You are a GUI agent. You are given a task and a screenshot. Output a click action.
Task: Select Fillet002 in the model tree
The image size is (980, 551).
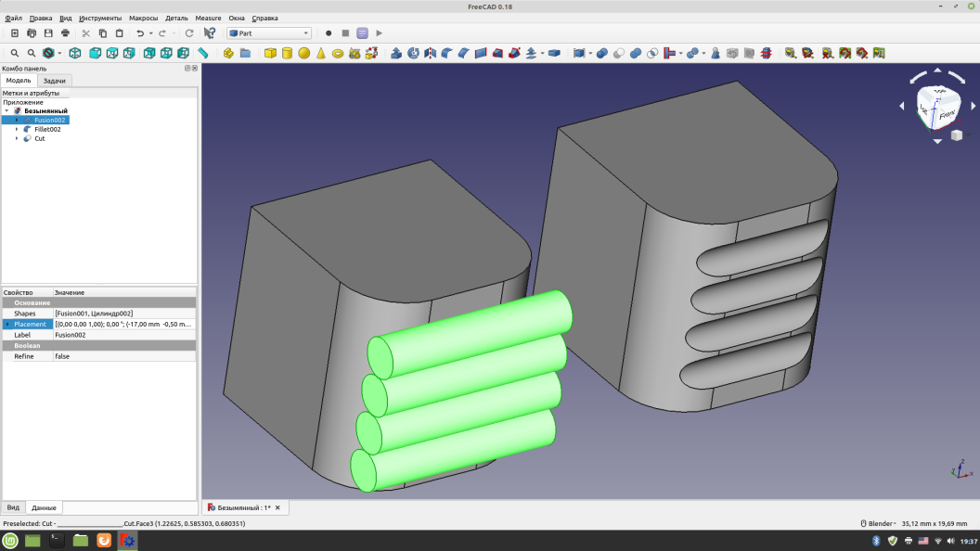pyautogui.click(x=47, y=129)
